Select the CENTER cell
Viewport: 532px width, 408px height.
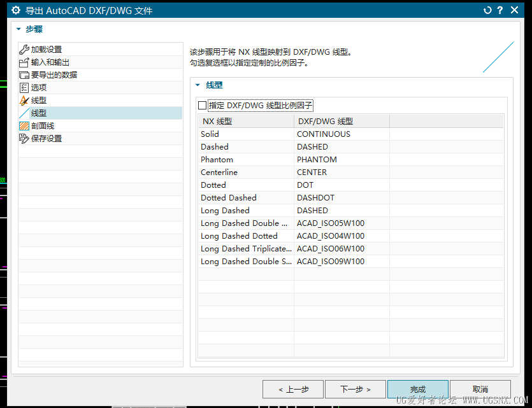pos(341,172)
